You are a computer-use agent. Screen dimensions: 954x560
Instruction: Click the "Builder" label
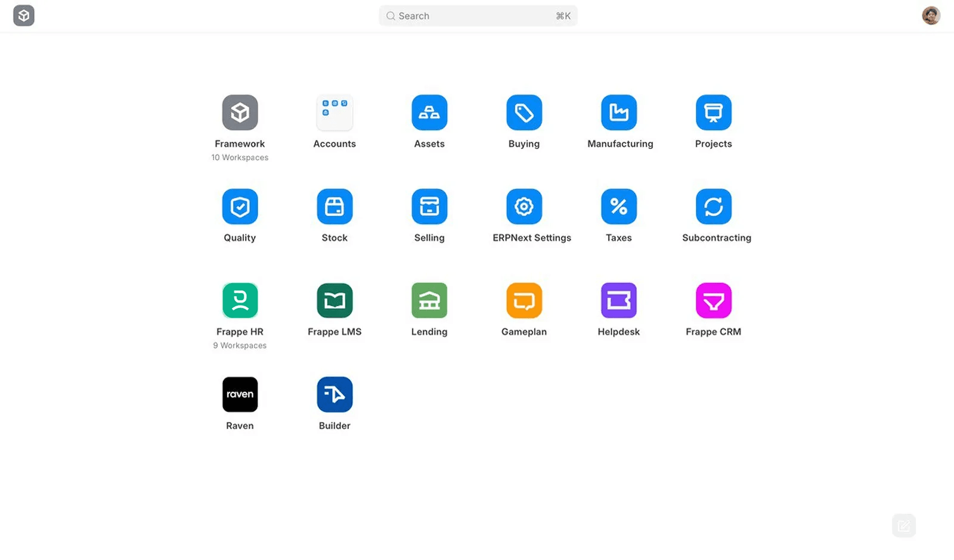point(334,426)
